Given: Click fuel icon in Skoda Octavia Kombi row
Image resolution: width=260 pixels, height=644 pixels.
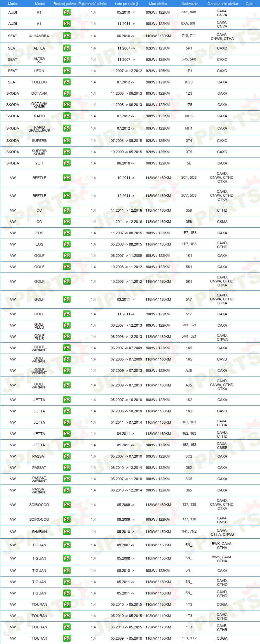Looking at the screenshot, I should pyautogui.click(x=66, y=105).
